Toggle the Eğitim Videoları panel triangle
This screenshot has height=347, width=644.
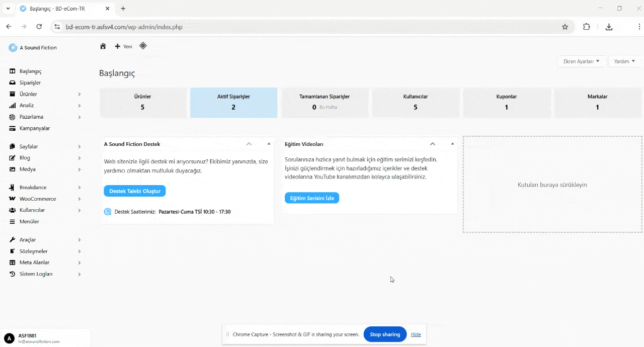[452, 144]
